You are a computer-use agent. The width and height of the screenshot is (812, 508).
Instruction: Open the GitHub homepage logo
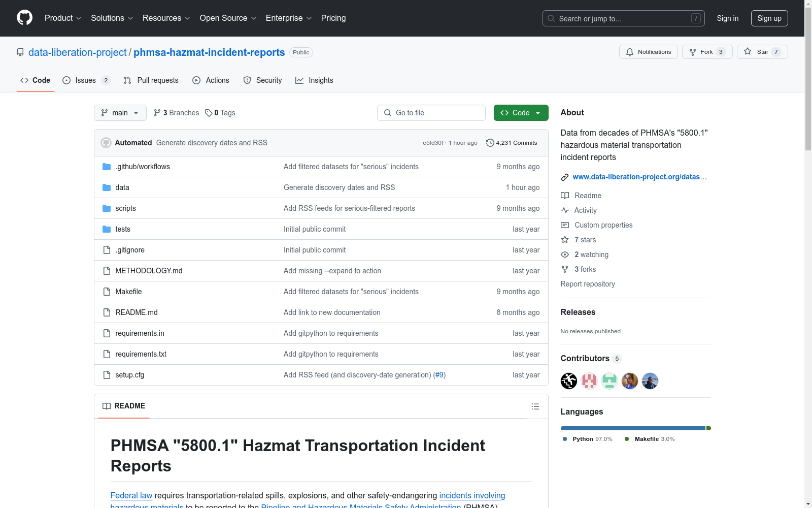coord(24,18)
